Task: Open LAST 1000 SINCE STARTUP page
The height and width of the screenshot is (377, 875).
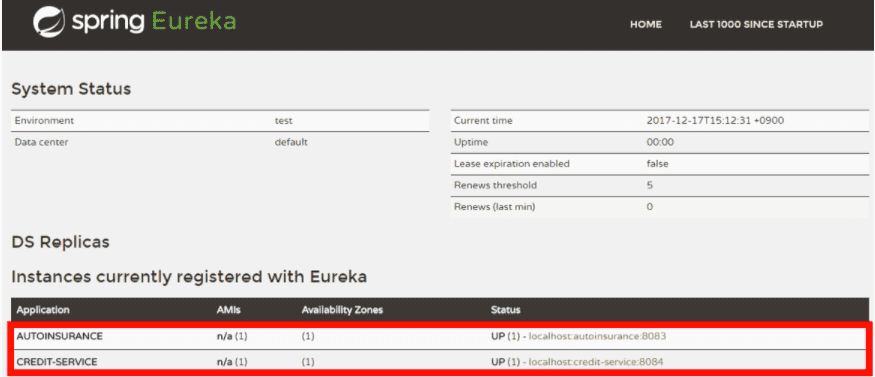Action: tap(756, 25)
